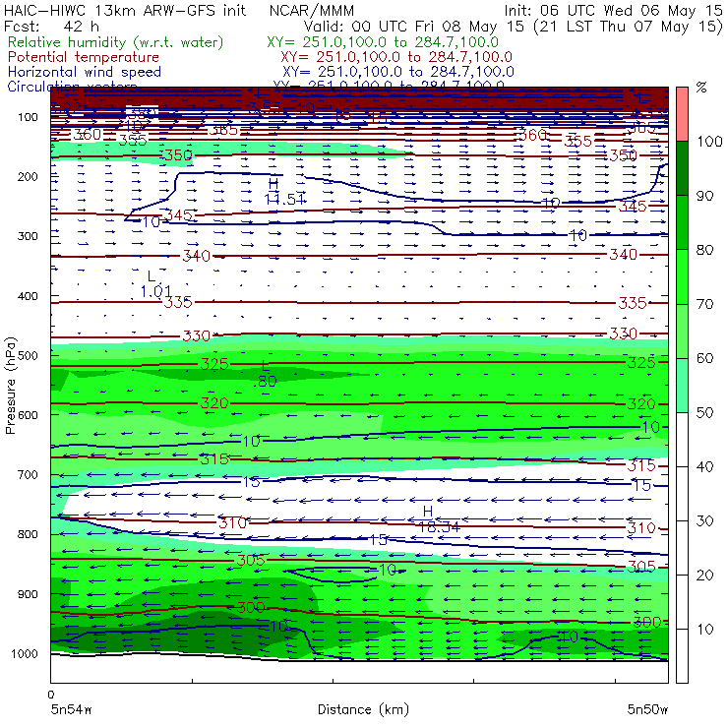
Task: Click the 400 hPa pressure tick label
Action: click(x=28, y=296)
